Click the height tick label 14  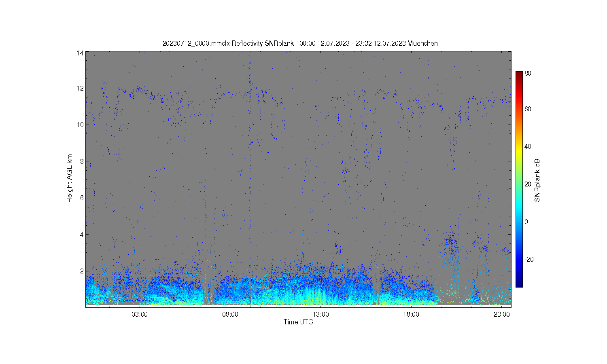click(x=80, y=53)
